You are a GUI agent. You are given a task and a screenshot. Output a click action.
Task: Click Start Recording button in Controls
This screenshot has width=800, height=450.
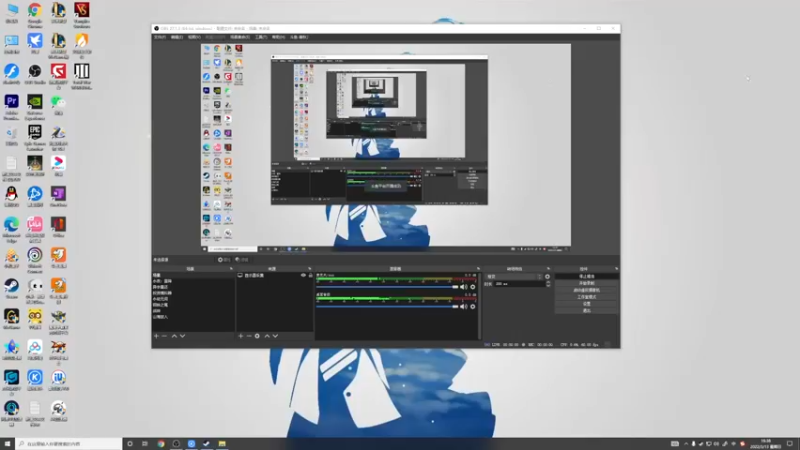coord(587,283)
